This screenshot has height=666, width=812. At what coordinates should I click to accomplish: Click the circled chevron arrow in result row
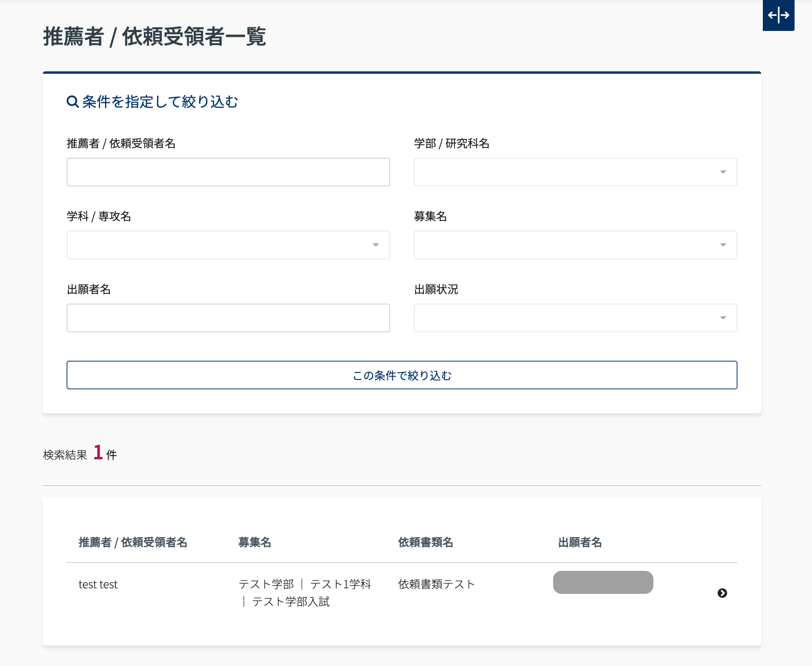pyautogui.click(x=722, y=593)
